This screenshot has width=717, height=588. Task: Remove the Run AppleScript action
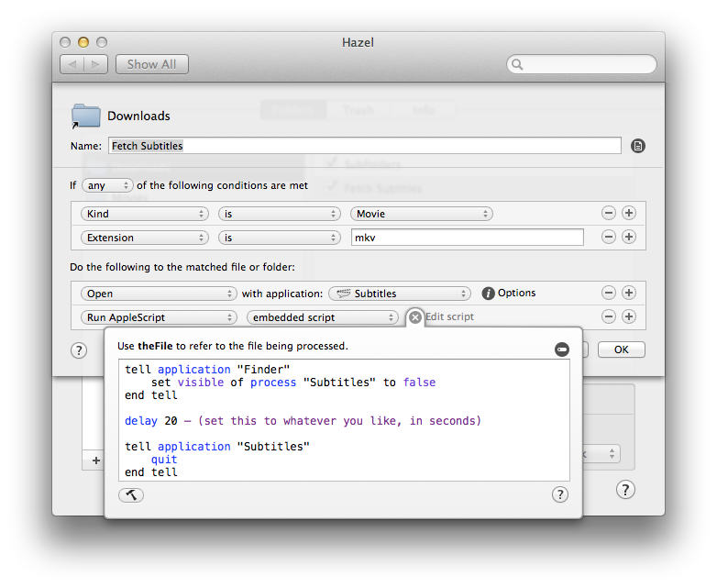pyautogui.click(x=608, y=316)
